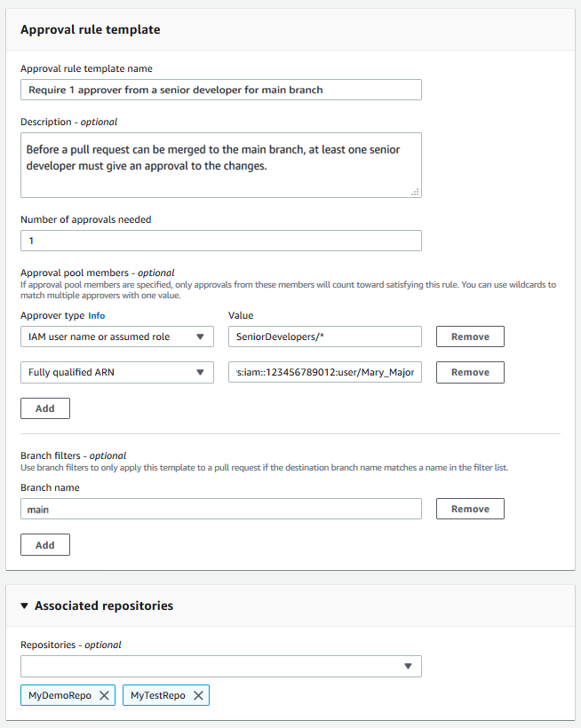Image resolution: width=581 pixels, height=728 pixels.
Task: Remove the Mary_Major ARN approval pool member
Action: [469, 372]
